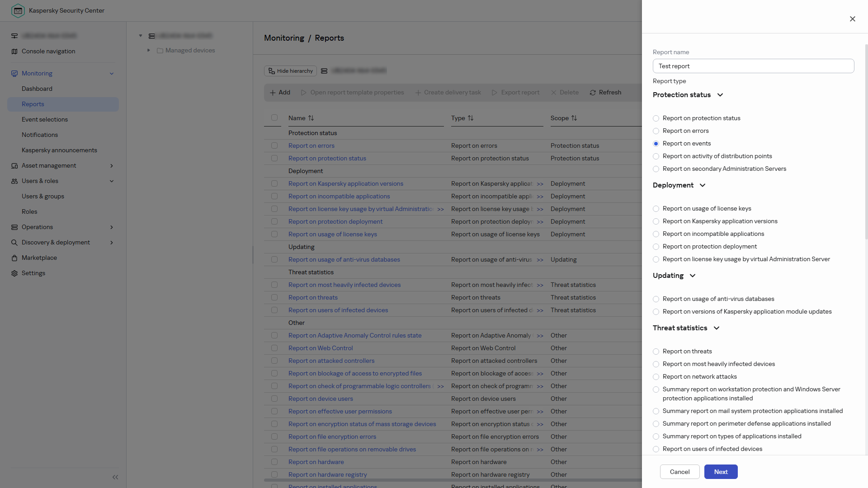Collapse sidebar with double-chevron icon
868x488 pixels.
[x=115, y=477]
